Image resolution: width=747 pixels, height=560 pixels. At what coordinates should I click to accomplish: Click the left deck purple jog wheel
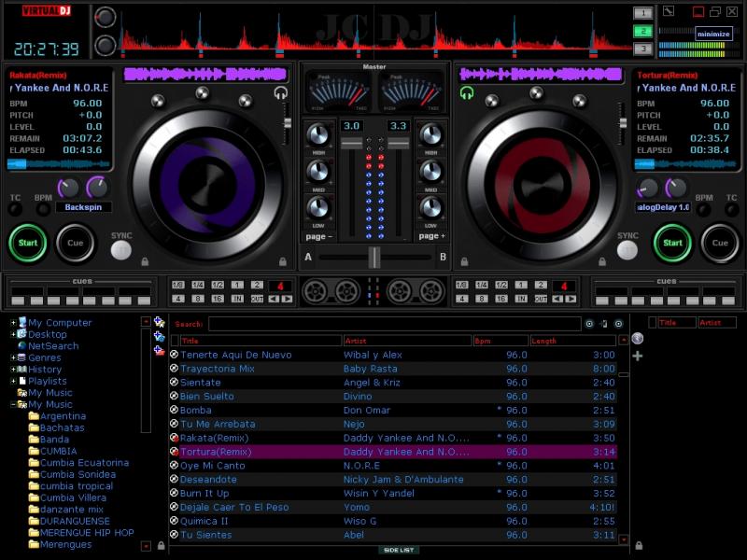click(207, 183)
